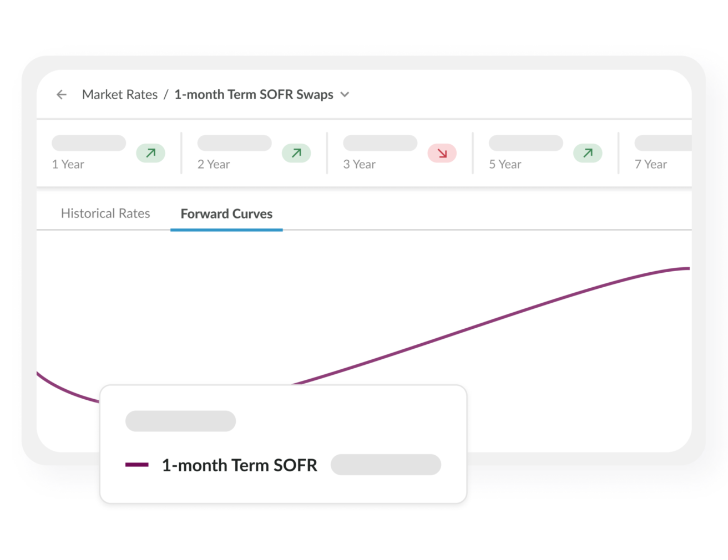Click the 1 Year green up-trend arrow
Viewport: 728px width, 560px height.
(150, 153)
